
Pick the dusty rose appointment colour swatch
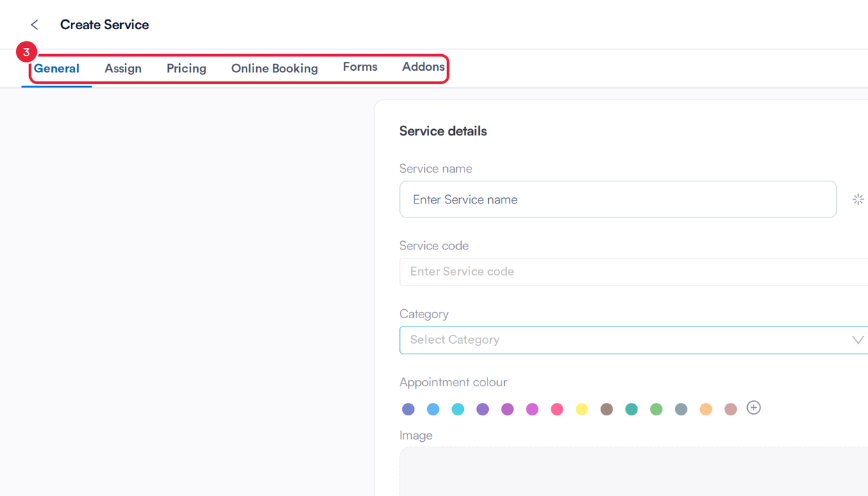(x=731, y=409)
